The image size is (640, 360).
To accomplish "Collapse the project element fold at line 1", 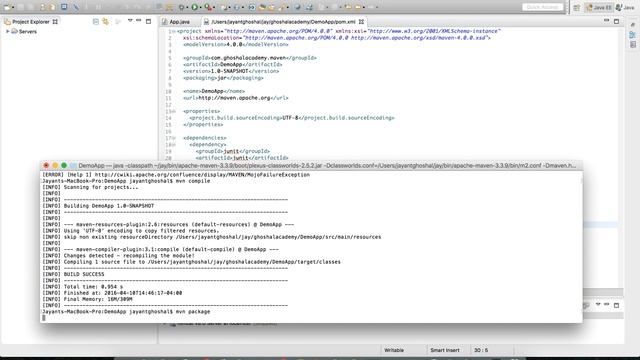I will tap(173, 31).
